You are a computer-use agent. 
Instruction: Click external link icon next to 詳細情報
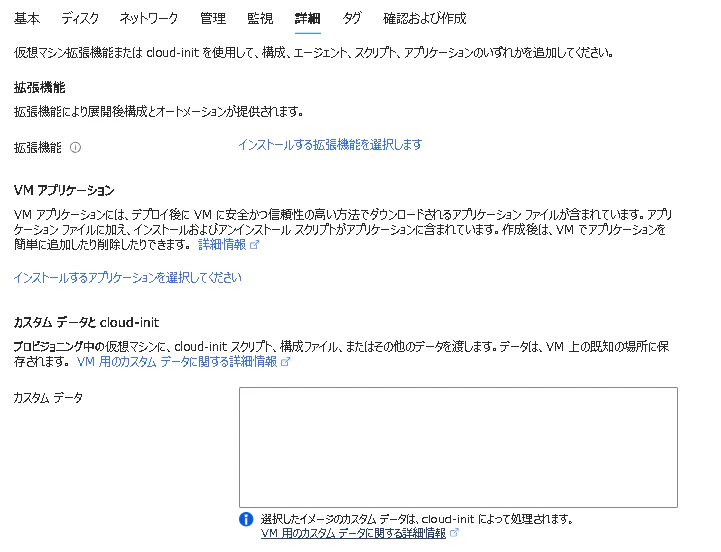[x=254, y=245]
